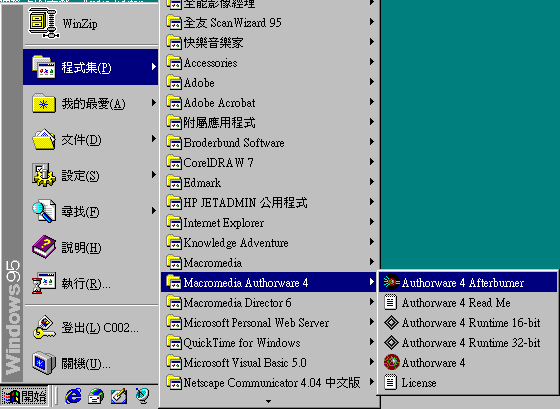Expand the Adobe program folder
560x409 pixels.
click(270, 83)
